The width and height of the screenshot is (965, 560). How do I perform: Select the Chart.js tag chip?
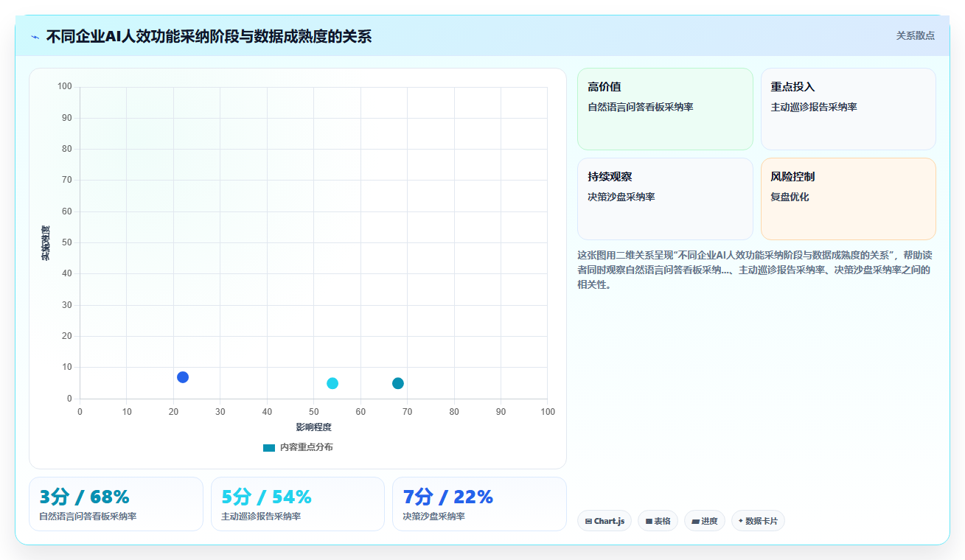pos(605,521)
